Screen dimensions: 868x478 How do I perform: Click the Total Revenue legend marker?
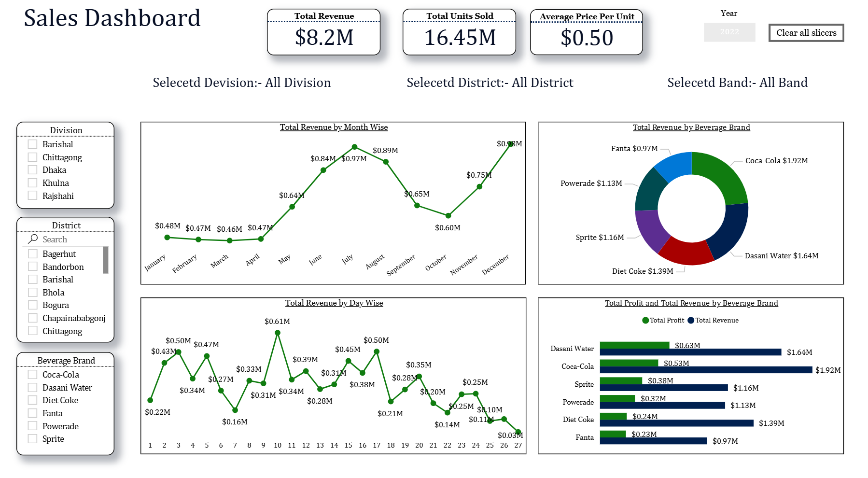691,321
